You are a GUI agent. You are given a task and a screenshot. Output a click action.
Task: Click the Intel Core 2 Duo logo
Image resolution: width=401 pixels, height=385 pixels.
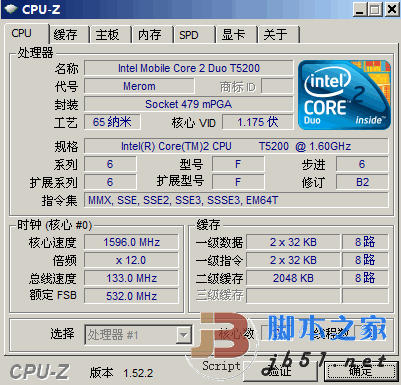(x=344, y=95)
